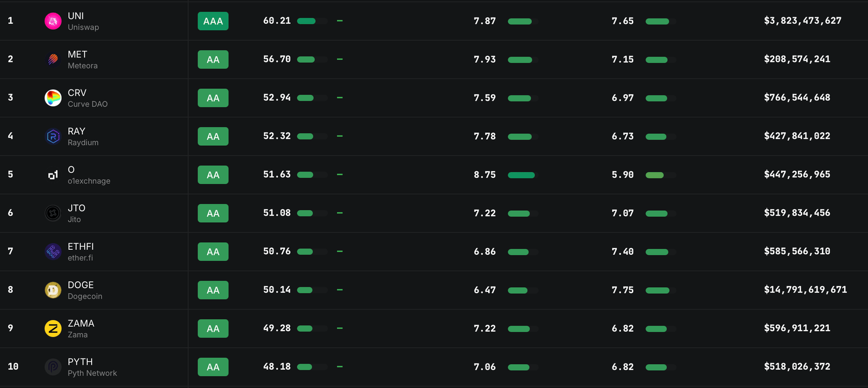868x388 pixels.
Task: Open the Meteora token name
Action: pos(82,66)
